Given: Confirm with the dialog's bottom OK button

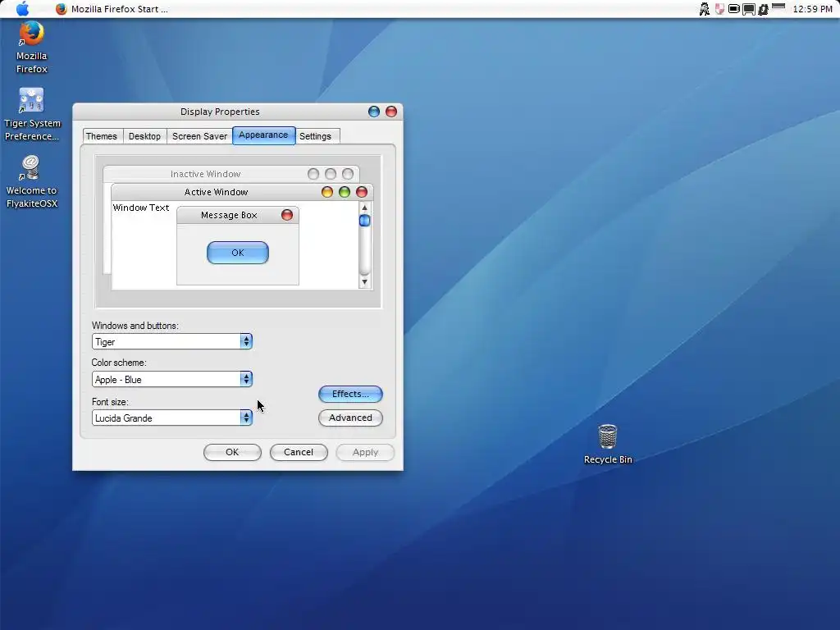Looking at the screenshot, I should (232, 452).
